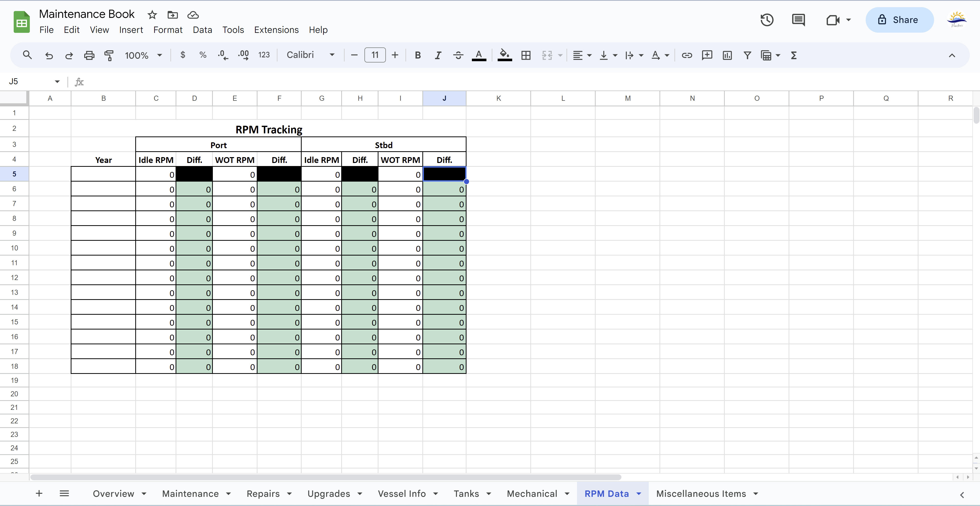
Task: Create a filter
Action: [x=747, y=55]
